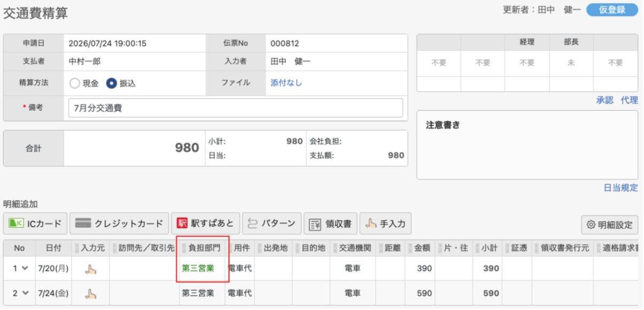Add a line by 手入力
The image size is (644, 310).
pyautogui.click(x=385, y=224)
